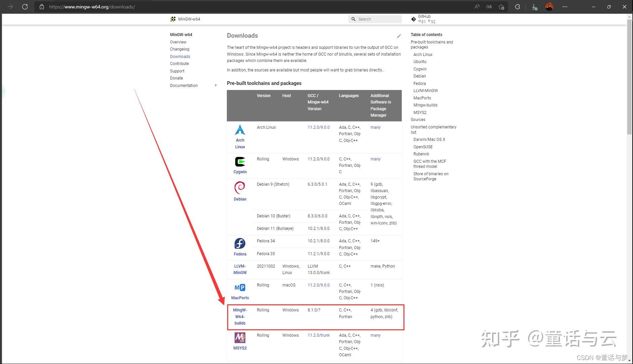Image resolution: width=633 pixels, height=364 pixels.
Task: Click the MacPorts logo
Action: pyautogui.click(x=240, y=287)
